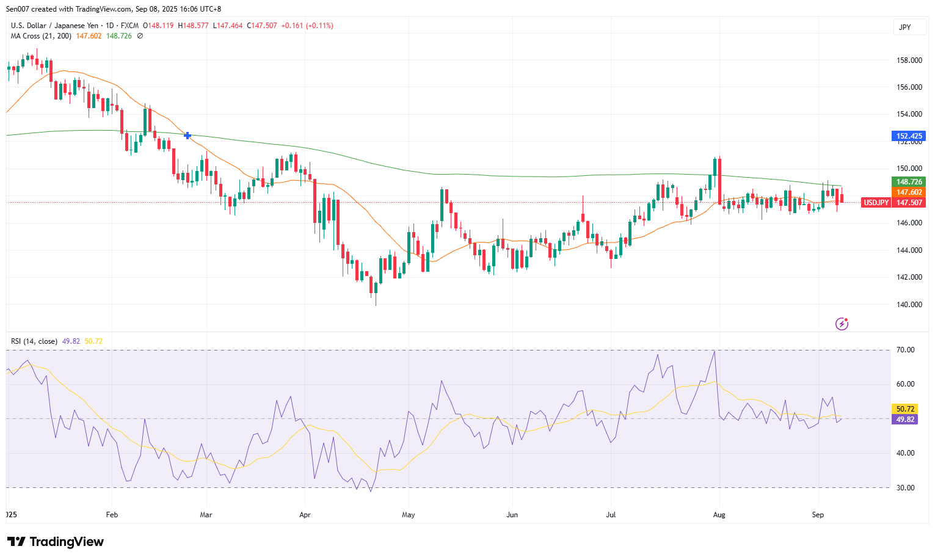This screenshot has width=935, height=560.
Task: Click the Aug label on time axis
Action: pyautogui.click(x=719, y=515)
